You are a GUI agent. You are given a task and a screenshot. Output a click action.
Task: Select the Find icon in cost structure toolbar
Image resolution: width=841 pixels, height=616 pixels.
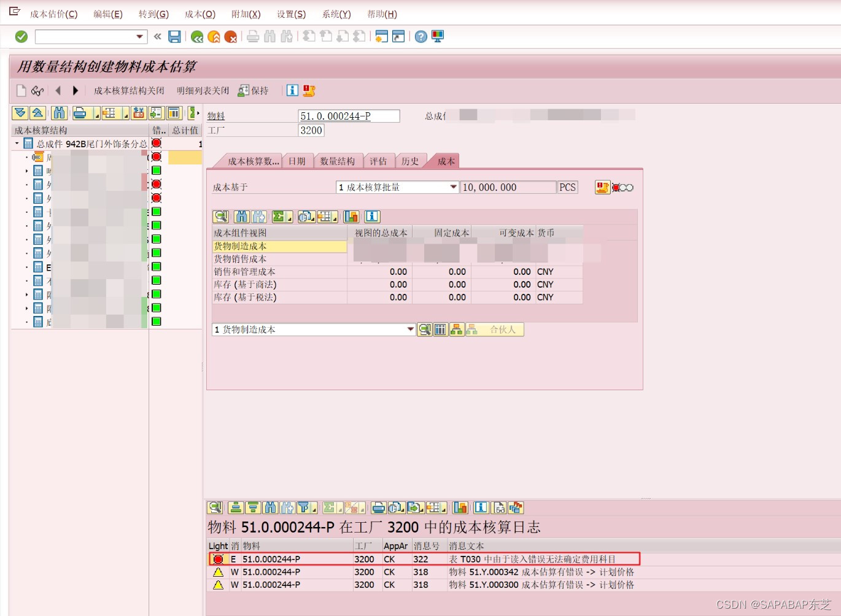point(59,114)
